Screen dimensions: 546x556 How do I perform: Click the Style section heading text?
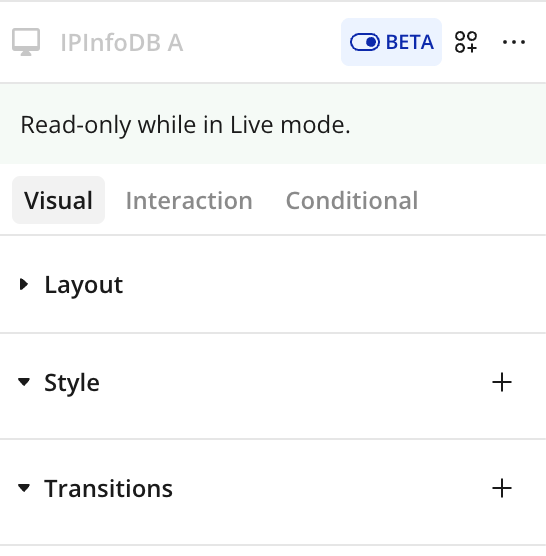click(72, 383)
